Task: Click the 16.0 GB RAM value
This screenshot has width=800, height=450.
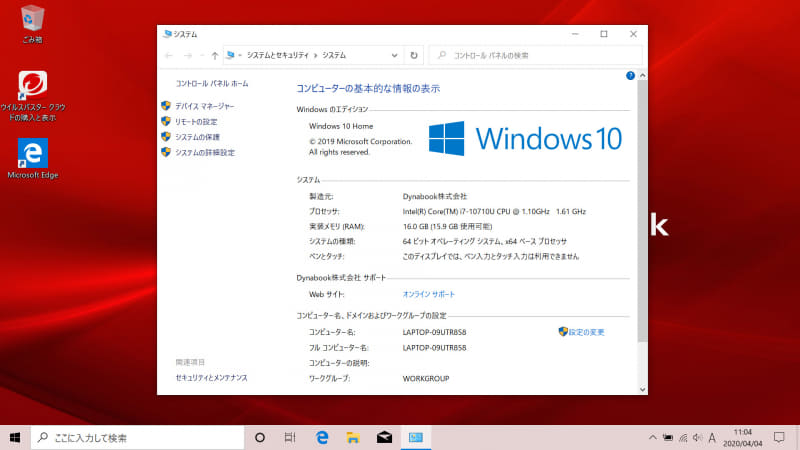Action: click(x=447, y=227)
